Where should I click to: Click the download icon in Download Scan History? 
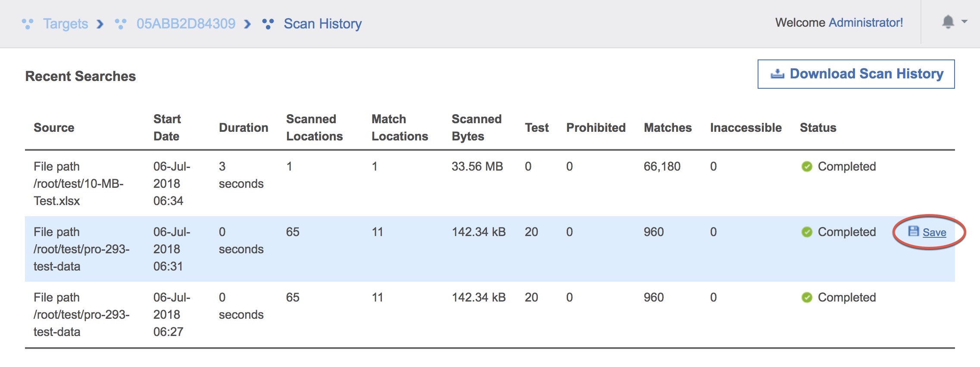(777, 74)
